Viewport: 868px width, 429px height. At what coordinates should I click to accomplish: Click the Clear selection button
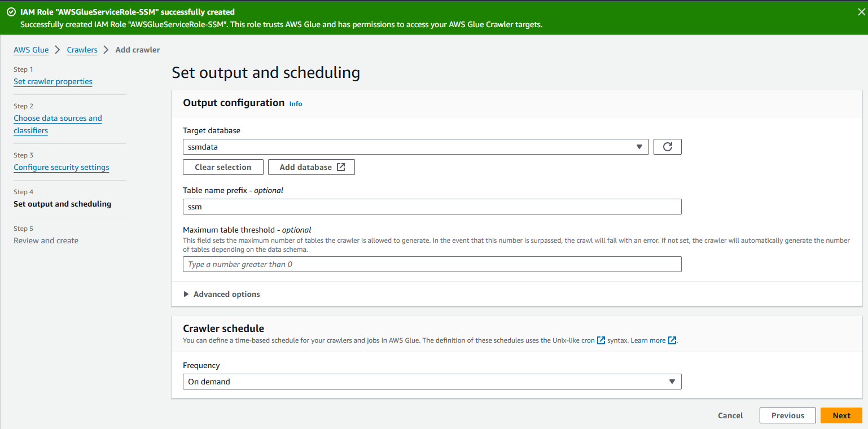(x=223, y=167)
